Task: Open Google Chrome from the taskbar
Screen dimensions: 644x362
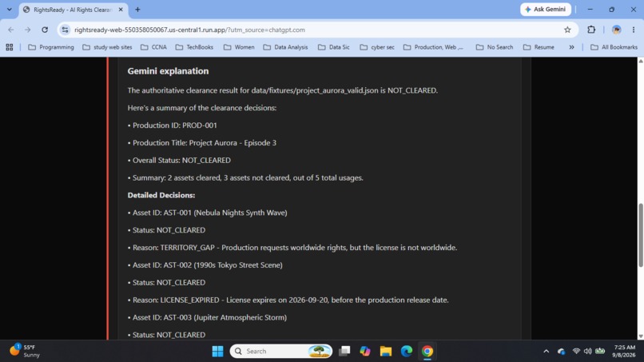Action: pos(427,352)
